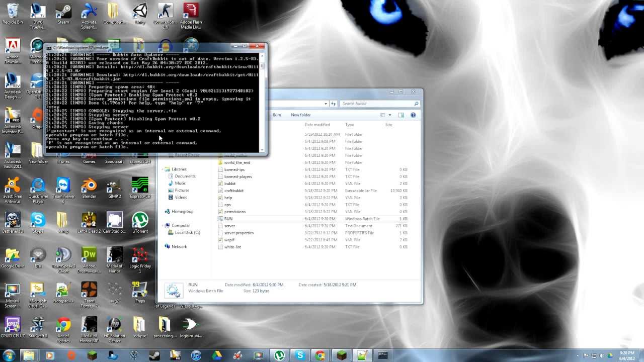
Task: Launch µTorrent from the desktop
Action: click(x=140, y=222)
